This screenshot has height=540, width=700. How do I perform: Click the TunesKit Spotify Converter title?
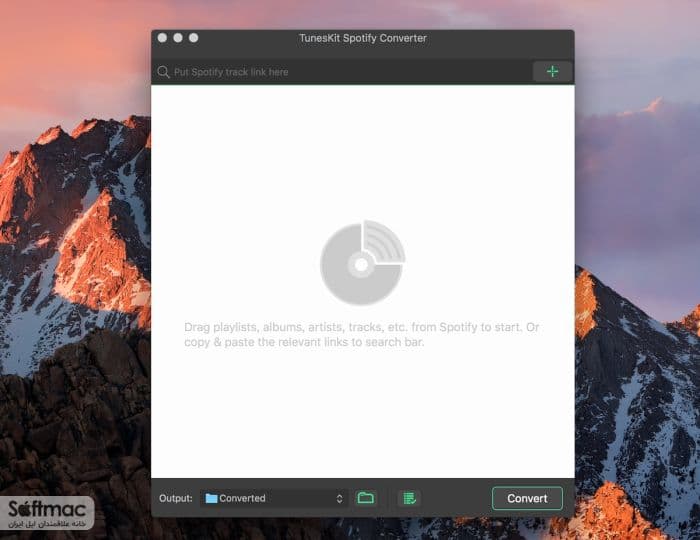point(363,38)
